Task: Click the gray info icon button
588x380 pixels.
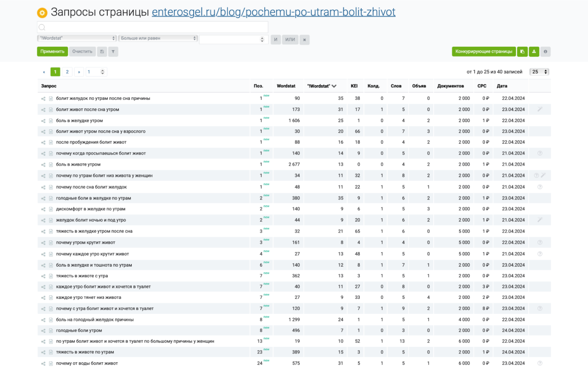Action: coord(545,52)
